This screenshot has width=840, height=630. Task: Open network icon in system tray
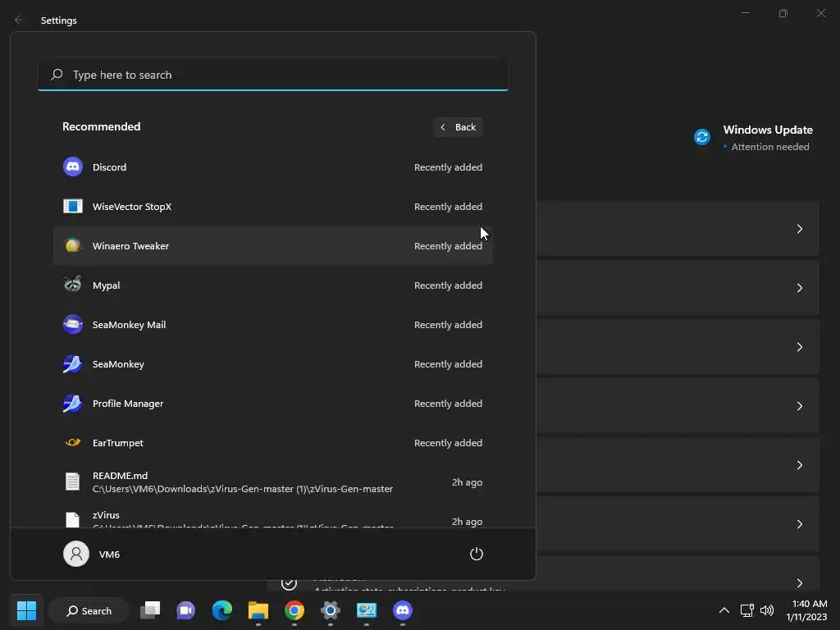[746, 610]
